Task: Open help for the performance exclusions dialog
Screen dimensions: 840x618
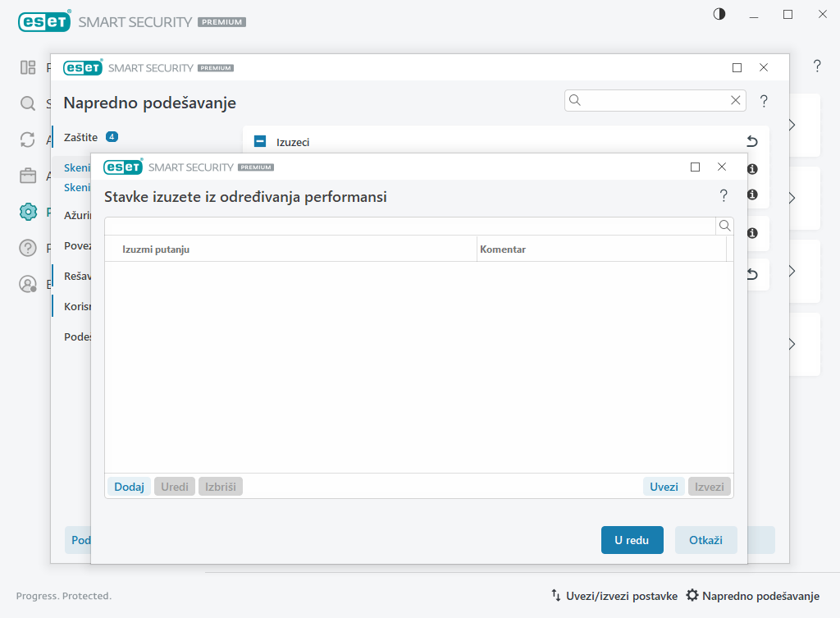Action: tap(724, 195)
